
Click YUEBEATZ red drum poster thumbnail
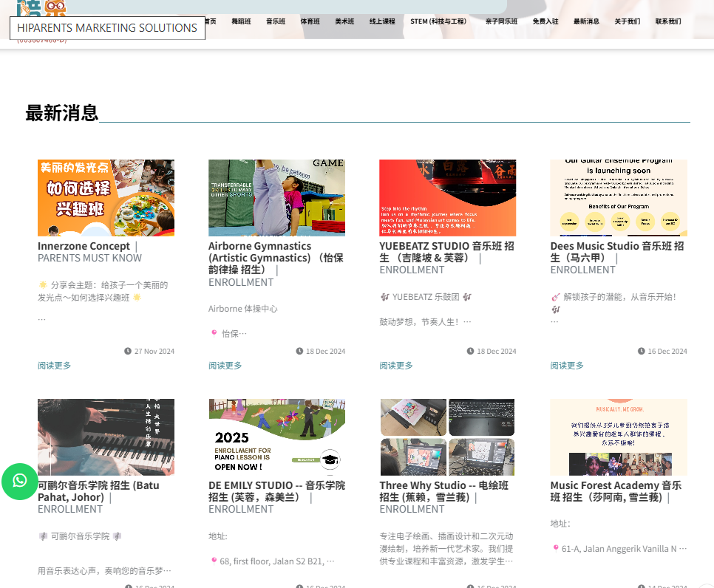coord(448,198)
